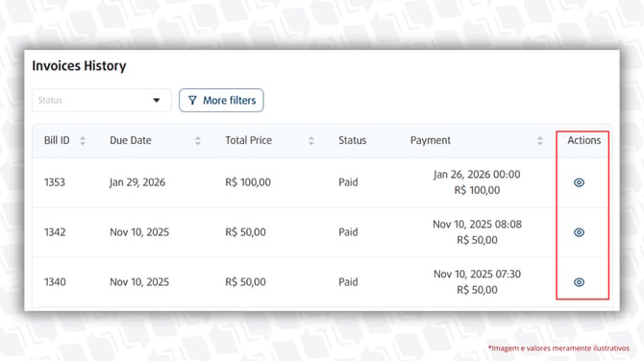Click total price of bill 1340
This screenshot has height=361, width=644.
coord(246,282)
